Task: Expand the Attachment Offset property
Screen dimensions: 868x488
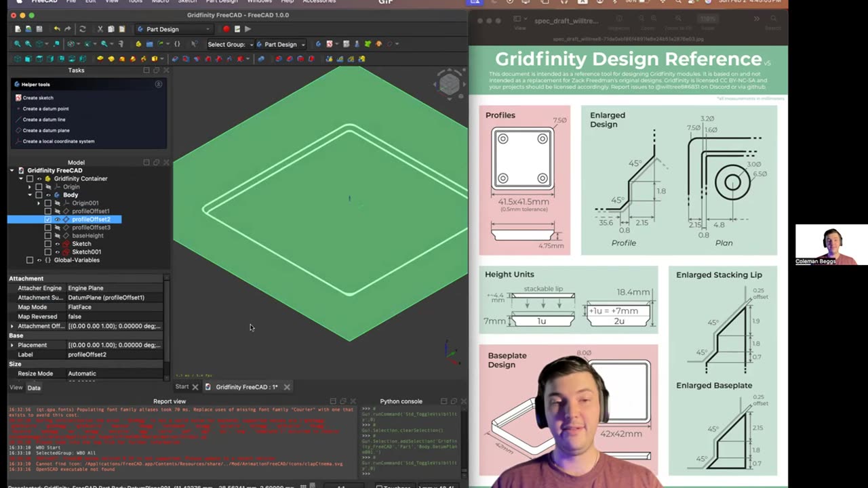Action: pyautogui.click(x=12, y=326)
